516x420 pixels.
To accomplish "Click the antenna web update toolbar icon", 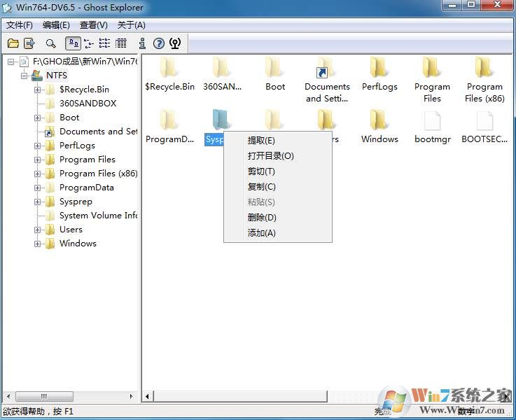I will [x=175, y=43].
